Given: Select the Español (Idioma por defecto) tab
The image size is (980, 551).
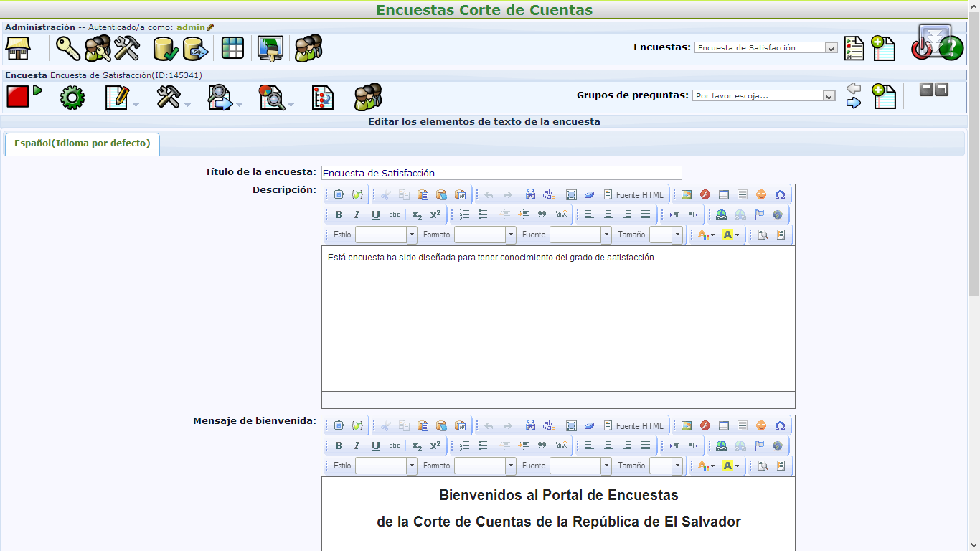Looking at the screenshot, I should click(83, 143).
